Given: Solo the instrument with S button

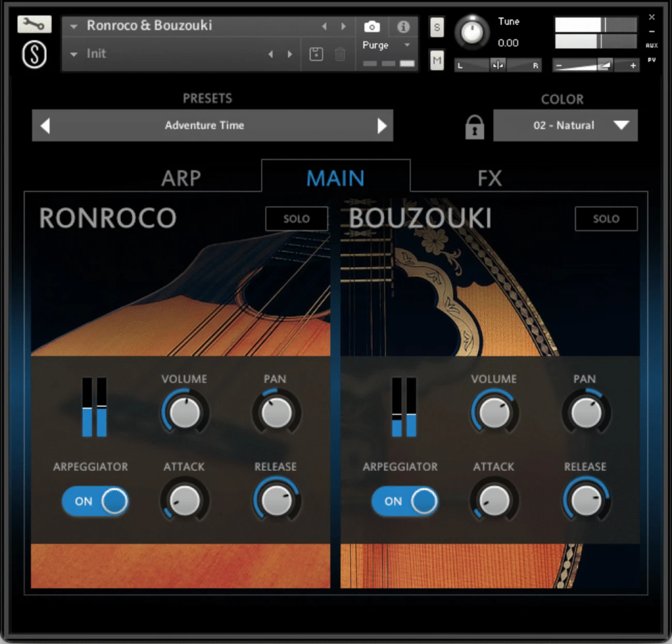Looking at the screenshot, I should point(437,27).
